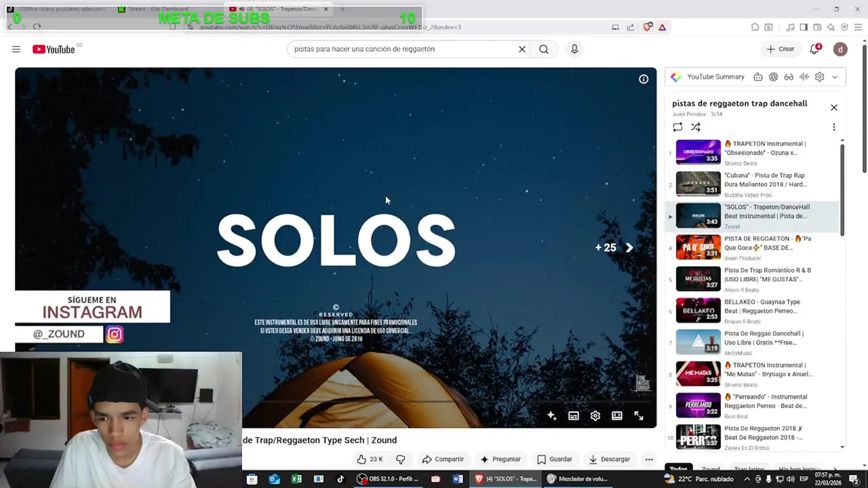868x488 pixels.
Task: Open video player settings gear
Action: coord(595,415)
